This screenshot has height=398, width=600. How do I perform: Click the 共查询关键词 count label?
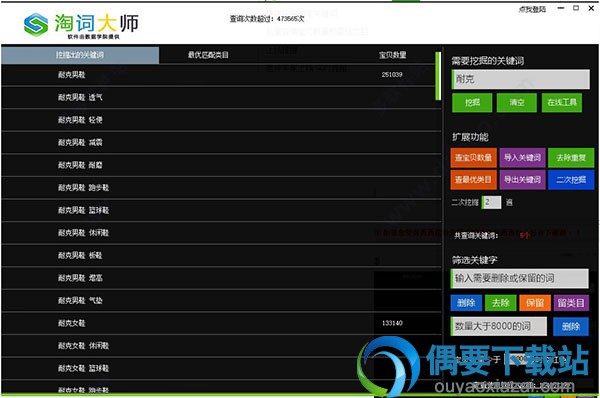tap(476, 236)
